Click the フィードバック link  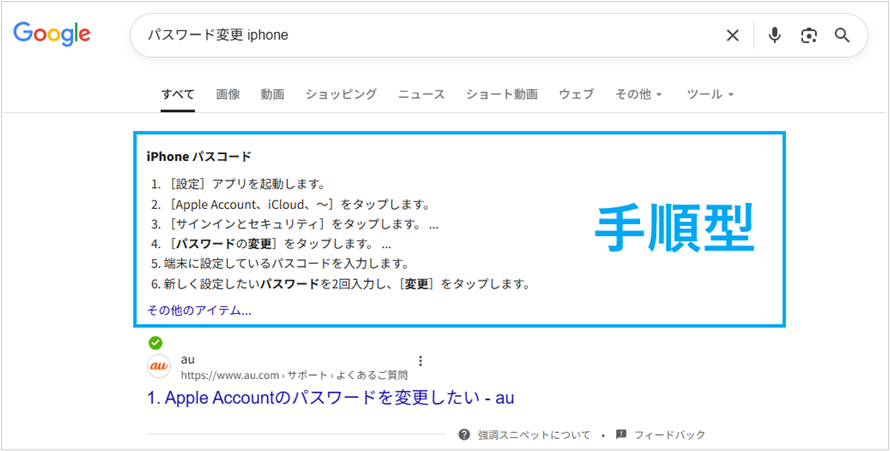coord(670,435)
